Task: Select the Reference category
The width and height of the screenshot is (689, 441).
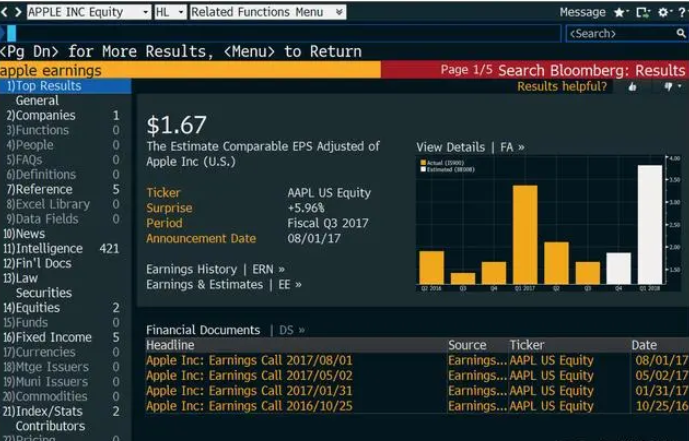Action: click(65, 189)
